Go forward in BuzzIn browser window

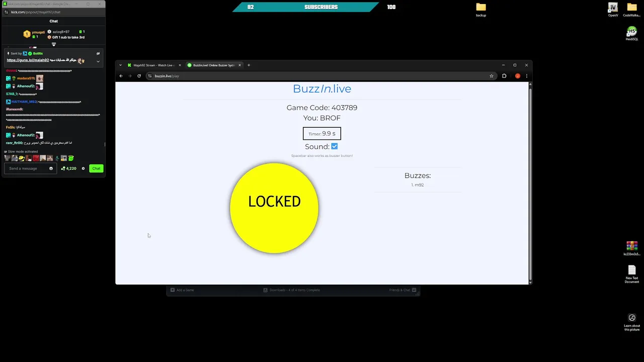(x=130, y=76)
